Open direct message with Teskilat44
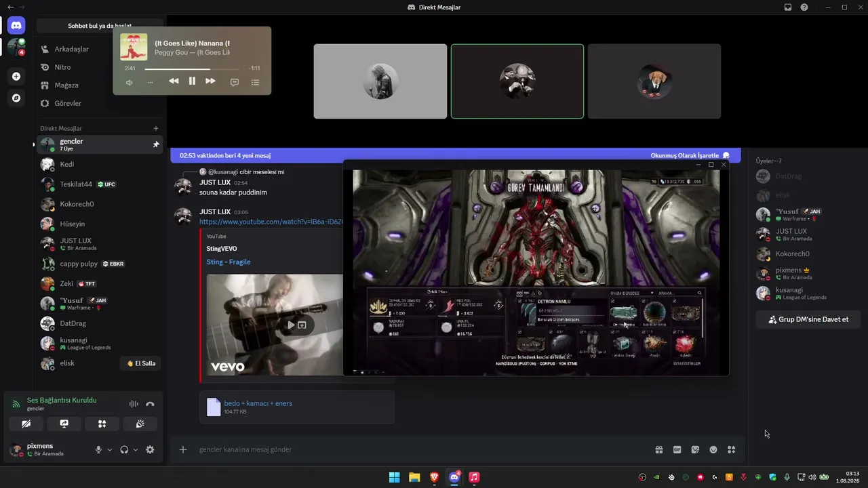This screenshot has width=868, height=488. (x=100, y=184)
